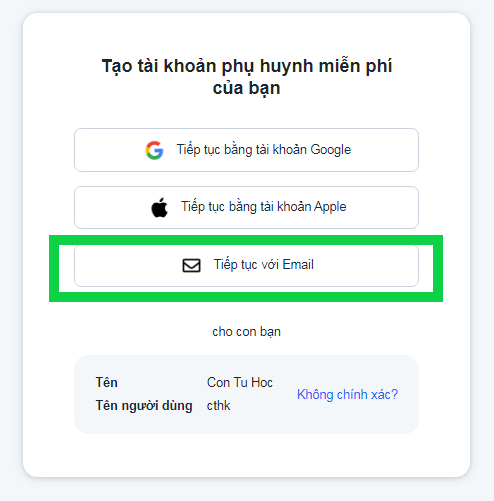Viewport: 494px width, 501px height.
Task: Click the envelope email icon
Action: 191,266
